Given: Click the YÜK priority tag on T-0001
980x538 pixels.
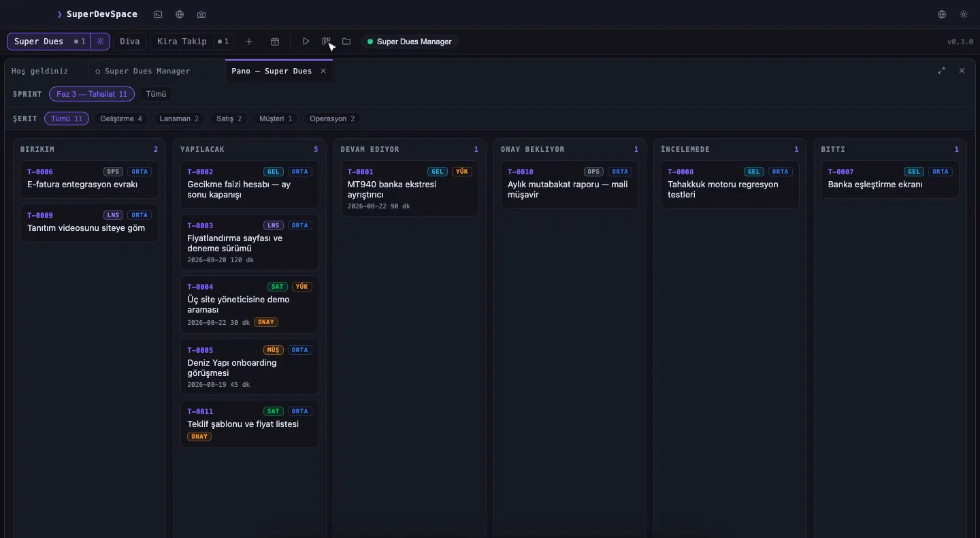Looking at the screenshot, I should point(462,172).
